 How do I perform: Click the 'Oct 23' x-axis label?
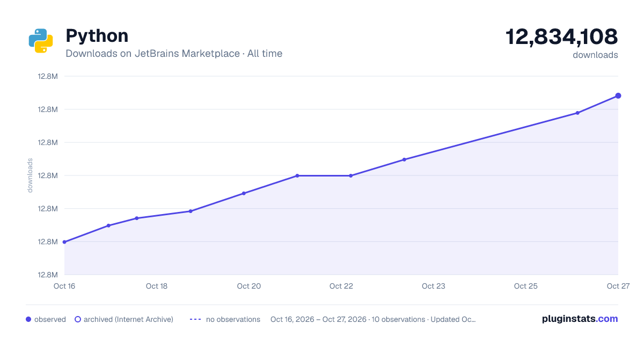pos(434,286)
